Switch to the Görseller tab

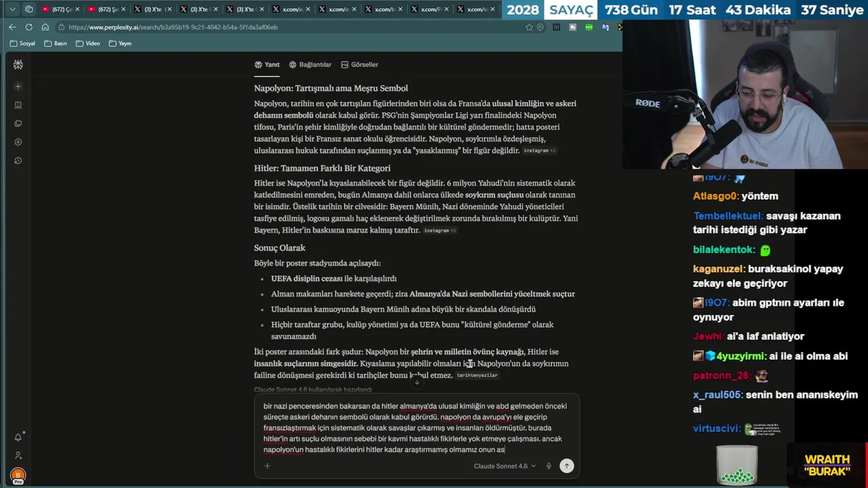359,64
